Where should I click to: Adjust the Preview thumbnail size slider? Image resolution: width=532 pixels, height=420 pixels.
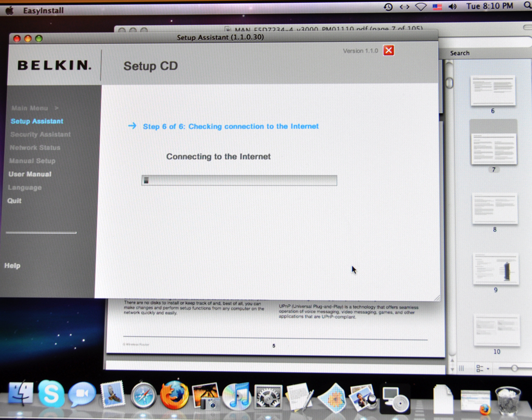(x=514, y=368)
